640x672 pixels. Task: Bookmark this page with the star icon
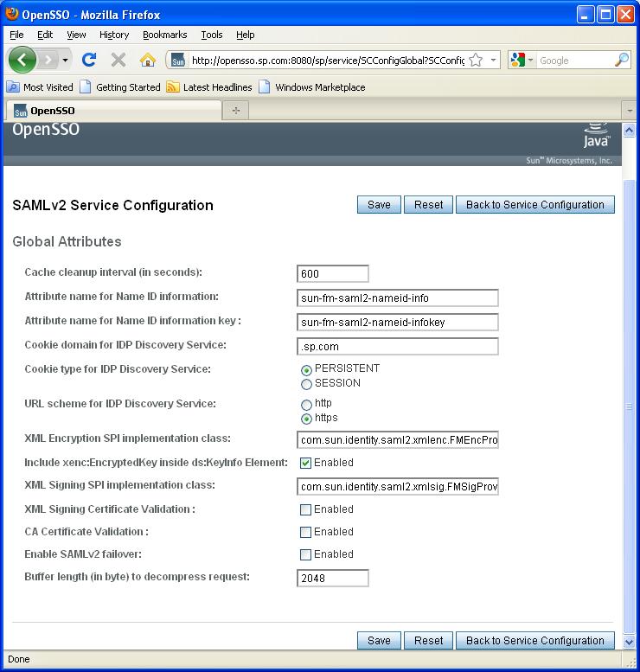476,60
